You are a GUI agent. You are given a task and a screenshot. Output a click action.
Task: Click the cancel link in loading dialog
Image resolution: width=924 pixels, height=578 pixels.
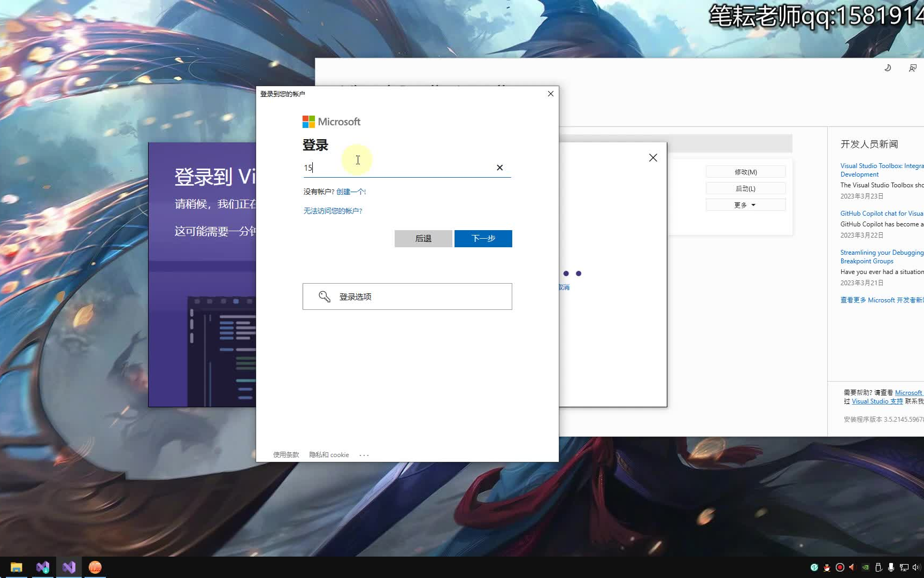coord(564,287)
